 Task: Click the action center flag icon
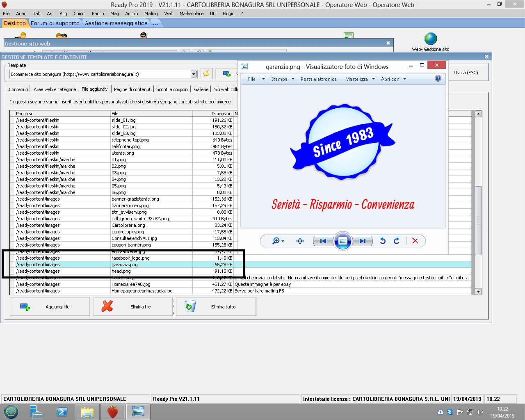[460, 412]
